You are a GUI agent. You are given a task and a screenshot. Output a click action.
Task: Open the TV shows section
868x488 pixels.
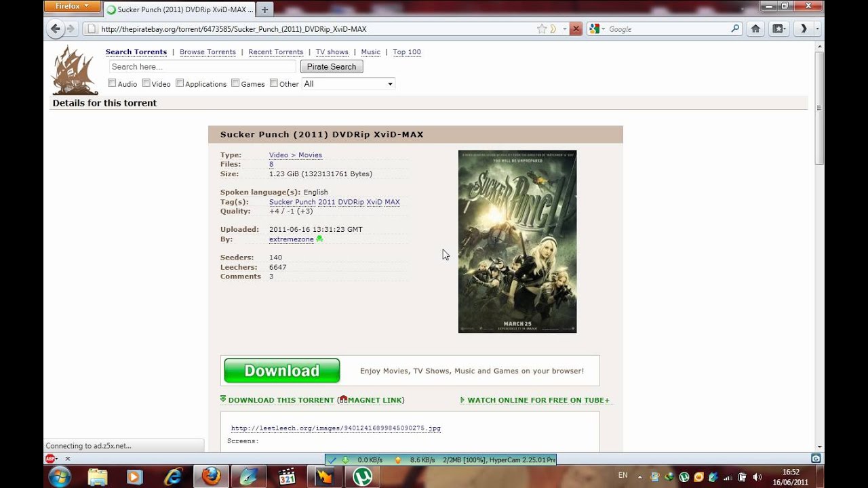click(332, 52)
